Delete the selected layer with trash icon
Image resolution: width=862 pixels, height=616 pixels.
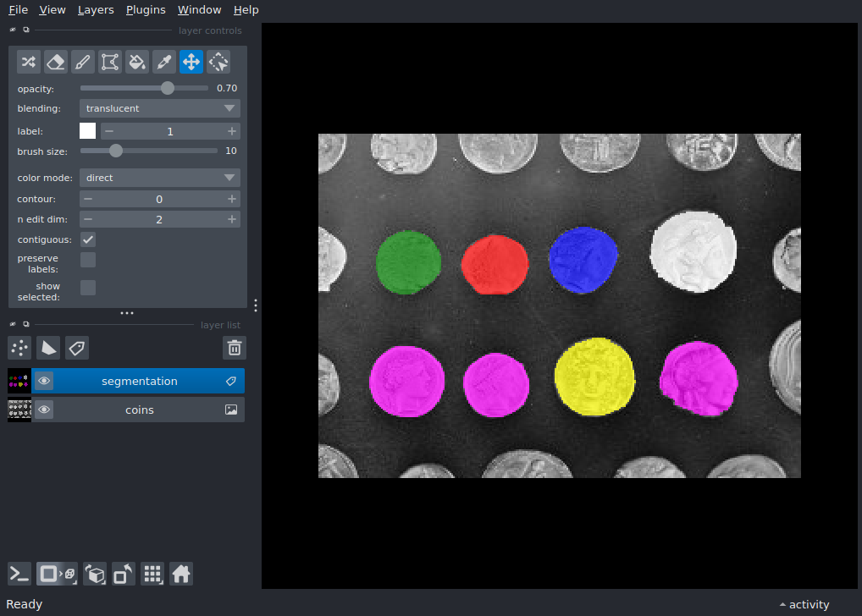[234, 347]
